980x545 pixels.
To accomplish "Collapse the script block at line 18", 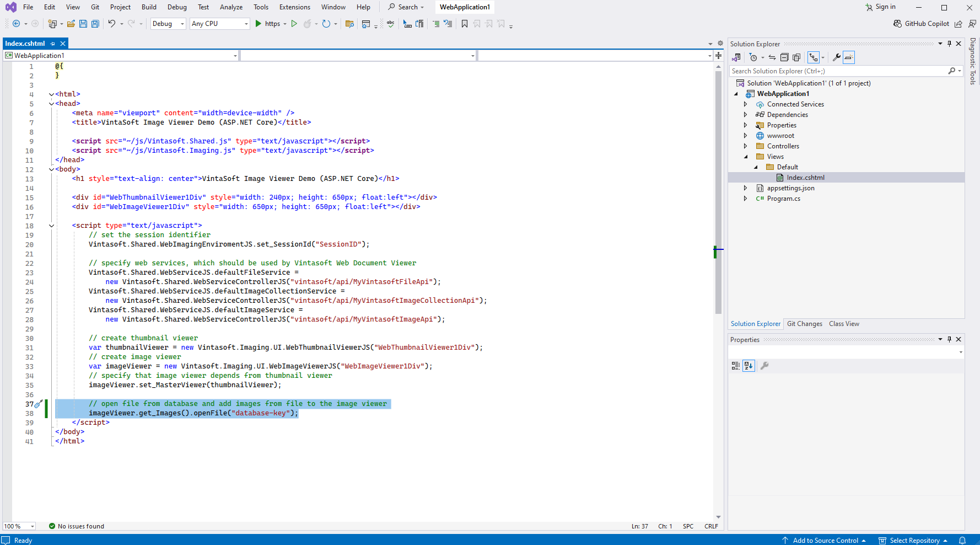I will pyautogui.click(x=51, y=226).
